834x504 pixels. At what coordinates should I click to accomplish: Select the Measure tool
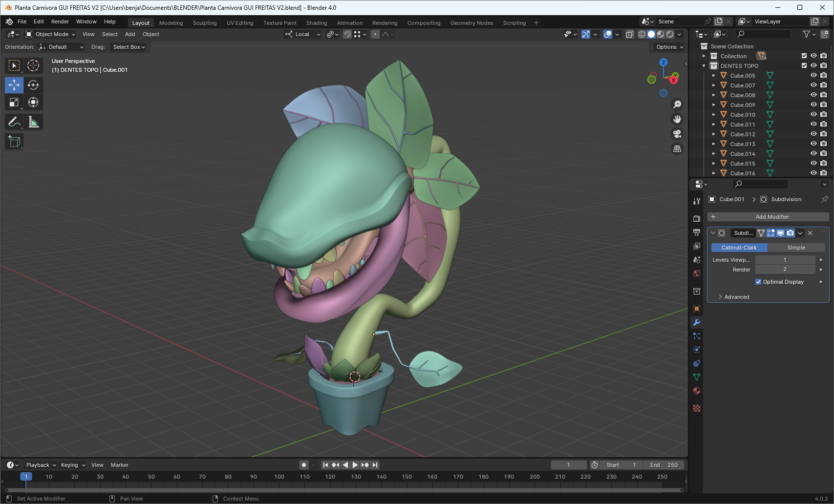pyautogui.click(x=33, y=122)
